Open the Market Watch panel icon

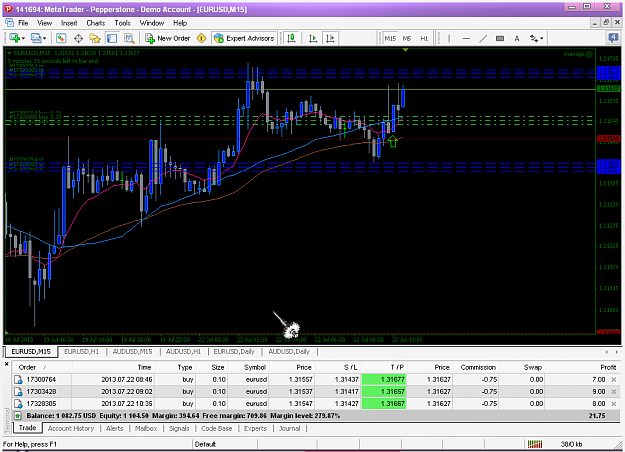coord(61,38)
